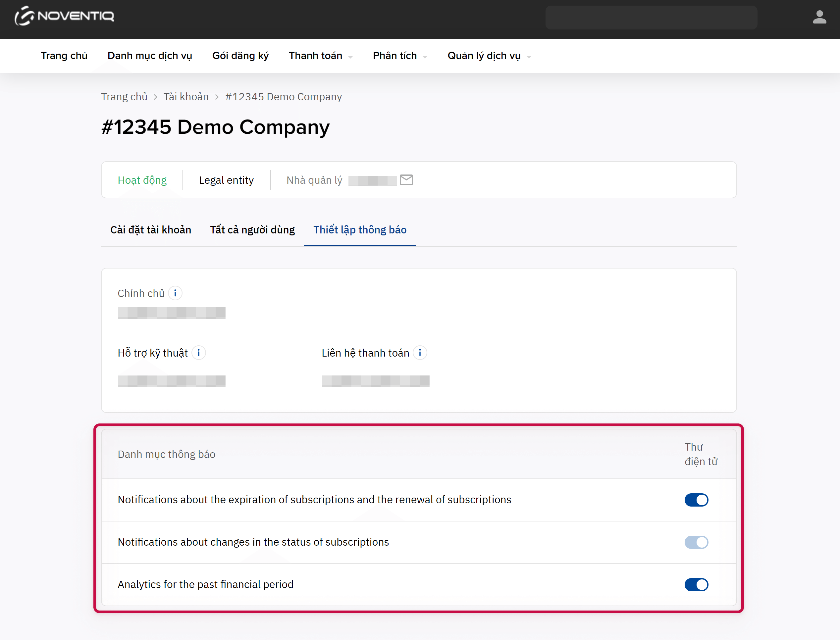Open Gói đăng ký menu item
This screenshot has height=640, width=840.
coord(240,56)
